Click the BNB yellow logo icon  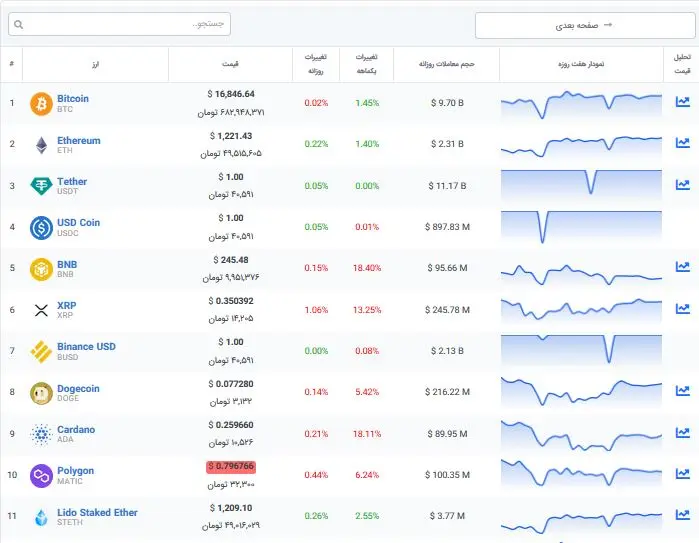tap(41, 269)
